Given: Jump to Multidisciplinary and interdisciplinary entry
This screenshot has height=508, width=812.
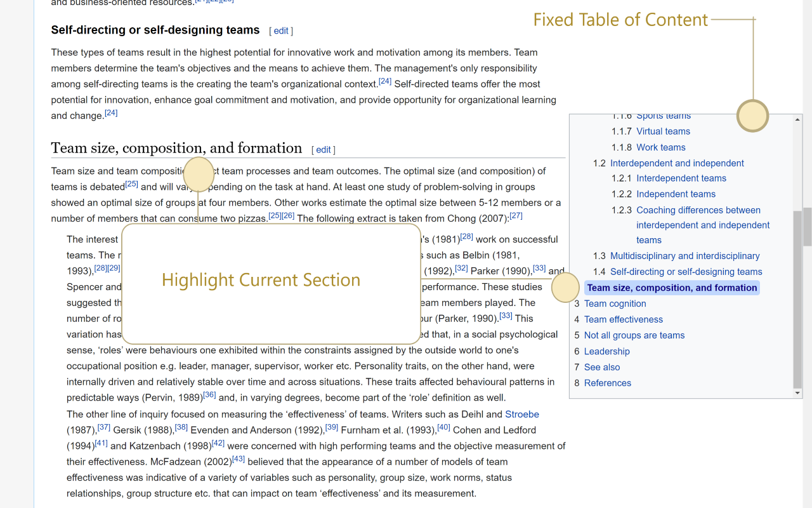Looking at the screenshot, I should pyautogui.click(x=684, y=256).
